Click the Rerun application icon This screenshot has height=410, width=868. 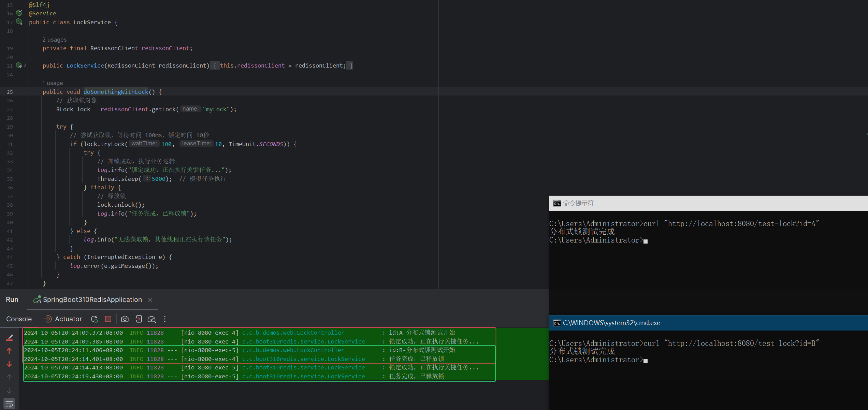tap(95, 319)
